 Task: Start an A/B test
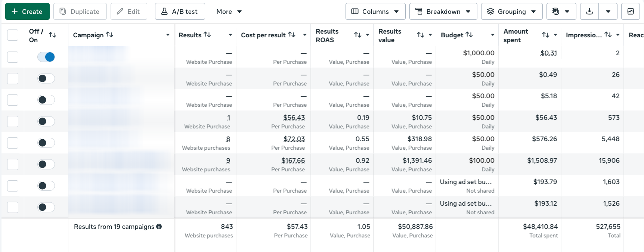[x=180, y=12]
